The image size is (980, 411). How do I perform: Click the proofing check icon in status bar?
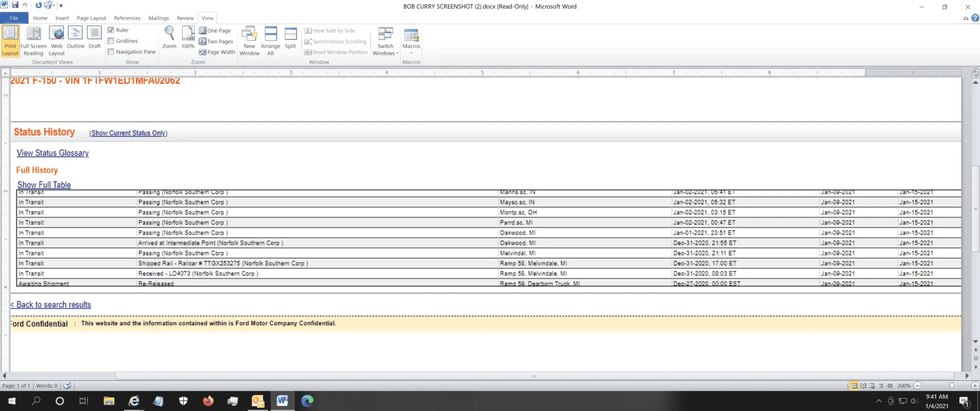pyautogui.click(x=67, y=386)
